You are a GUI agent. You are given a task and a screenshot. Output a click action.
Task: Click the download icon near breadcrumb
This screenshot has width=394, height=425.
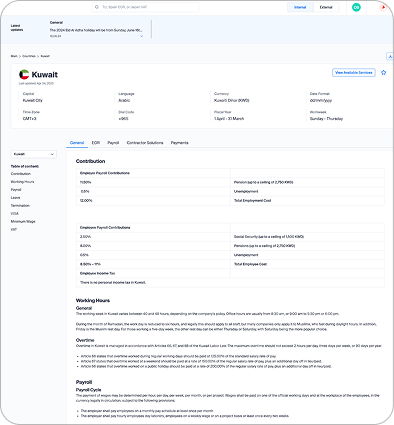pyautogui.click(x=390, y=56)
